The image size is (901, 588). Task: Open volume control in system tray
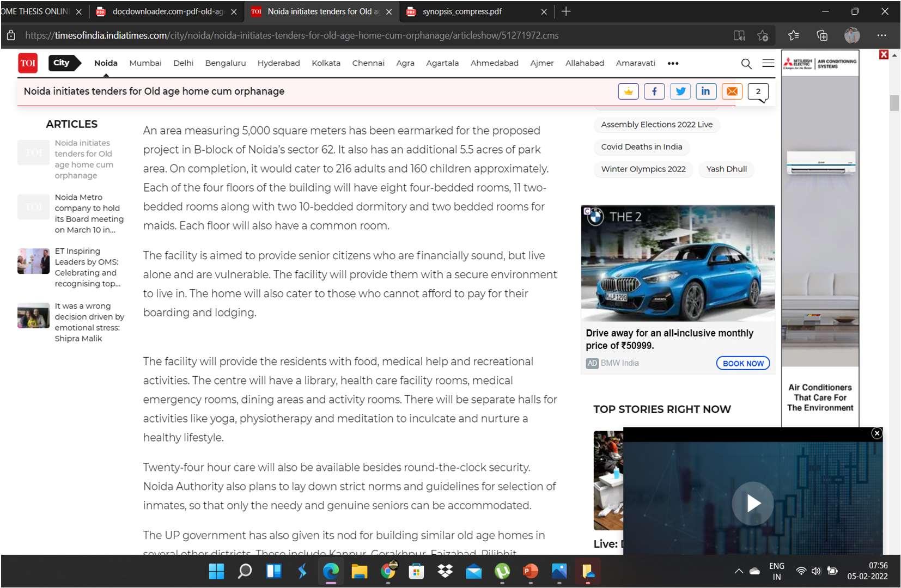(816, 571)
